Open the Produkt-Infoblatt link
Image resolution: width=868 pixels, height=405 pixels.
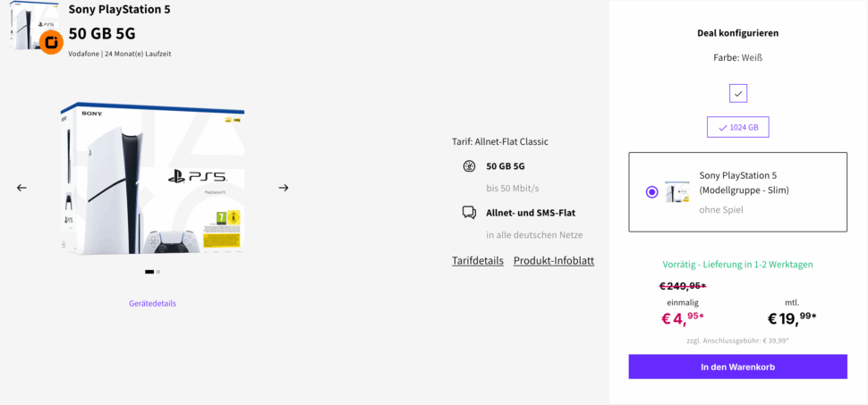[x=554, y=261]
